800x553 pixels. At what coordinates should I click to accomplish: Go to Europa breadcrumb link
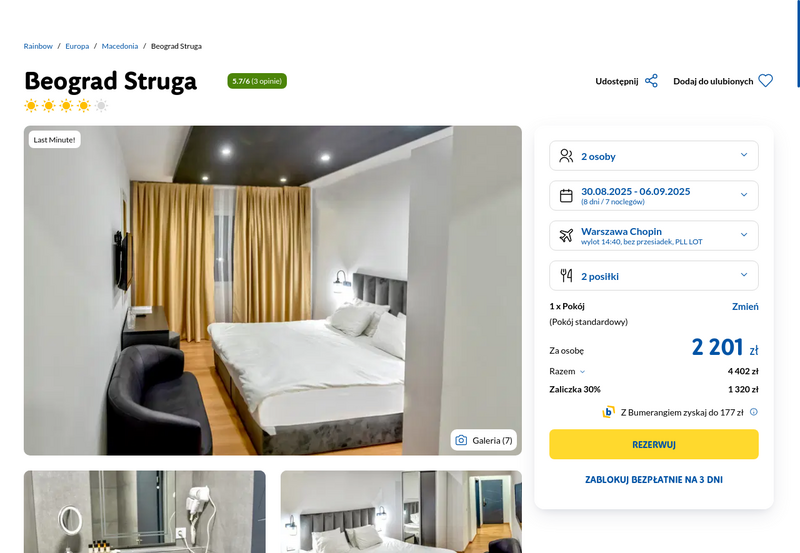tap(77, 46)
